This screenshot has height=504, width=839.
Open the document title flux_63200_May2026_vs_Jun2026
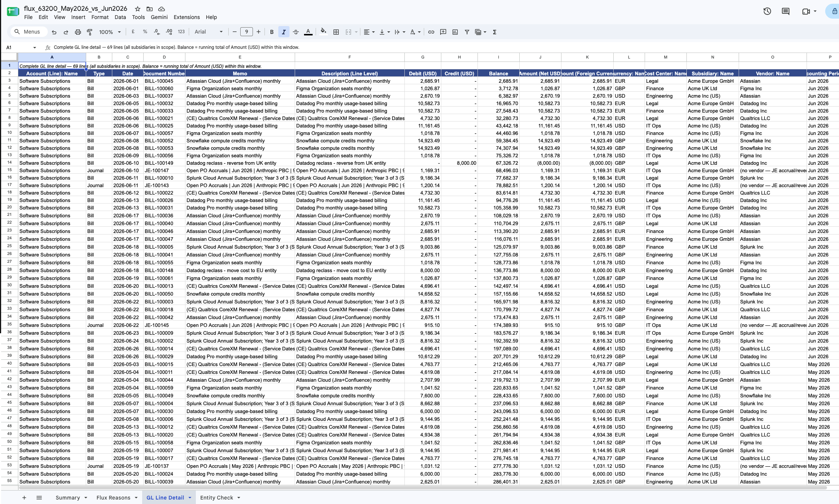pyautogui.click(x=76, y=9)
